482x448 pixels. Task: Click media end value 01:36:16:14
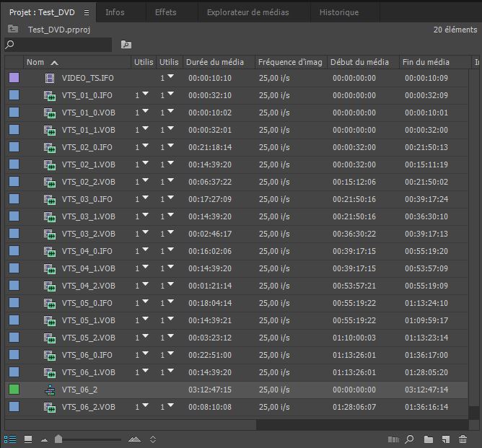[x=426, y=407]
